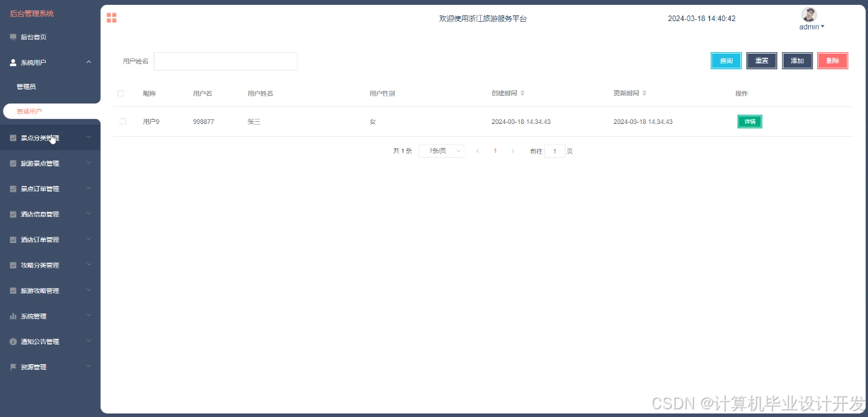Click the 系统管理 bar chart icon
Viewport: 868px width, 417px height.
click(x=13, y=316)
